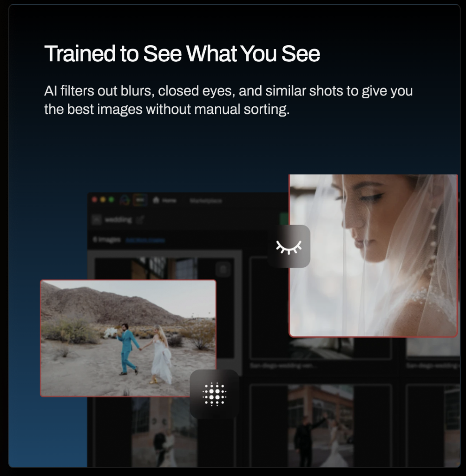Click the home icon in the top bar
The width and height of the screenshot is (466, 476).
[156, 200]
